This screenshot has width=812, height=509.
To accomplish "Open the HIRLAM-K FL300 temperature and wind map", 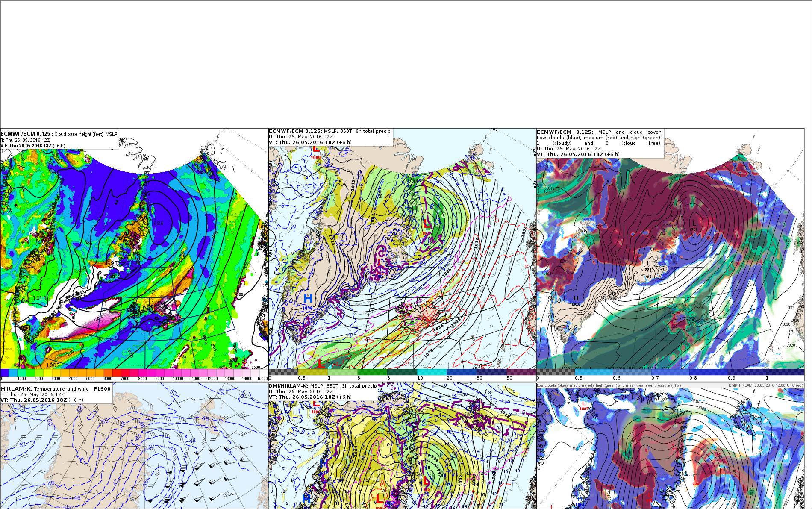I will 134,446.
